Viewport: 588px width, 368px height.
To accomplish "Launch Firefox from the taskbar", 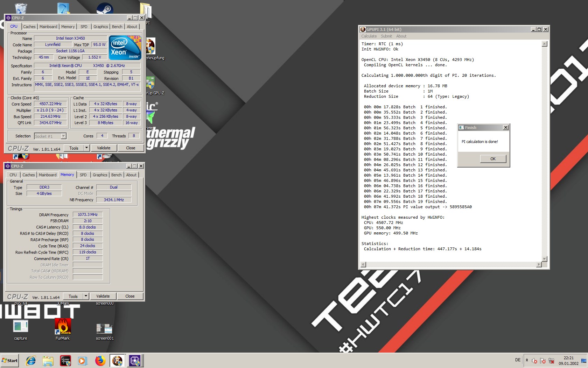I will point(100,360).
